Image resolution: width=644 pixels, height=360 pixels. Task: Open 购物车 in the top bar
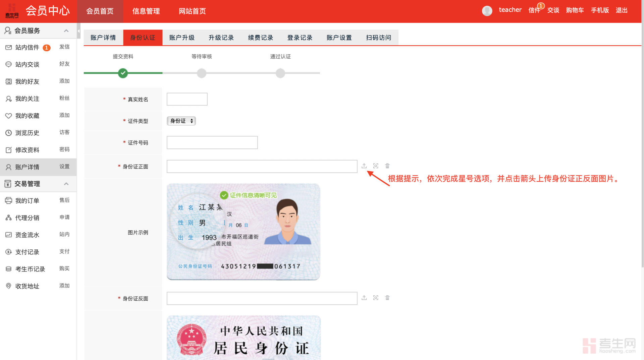(x=575, y=10)
